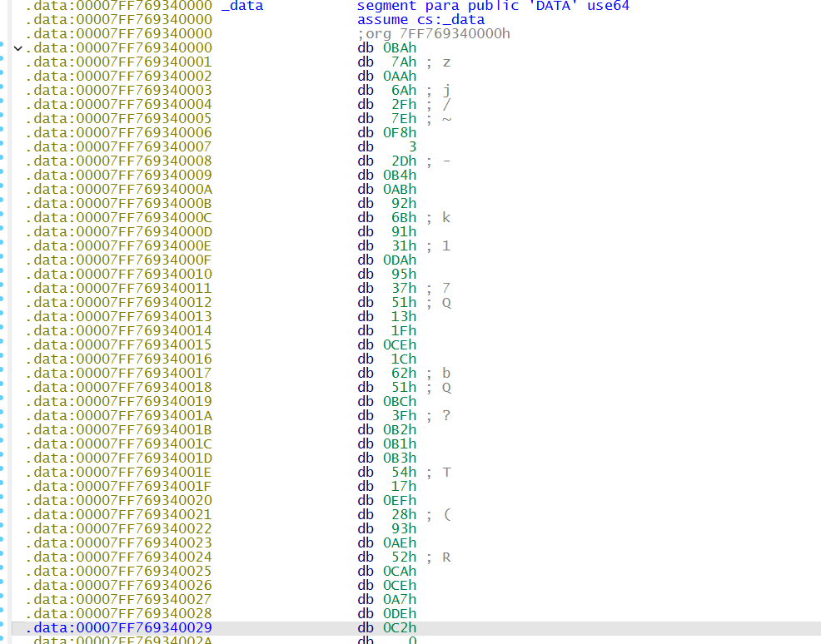This screenshot has height=644, width=821.
Task: Click the 54h byte with T comment
Action: pos(403,473)
